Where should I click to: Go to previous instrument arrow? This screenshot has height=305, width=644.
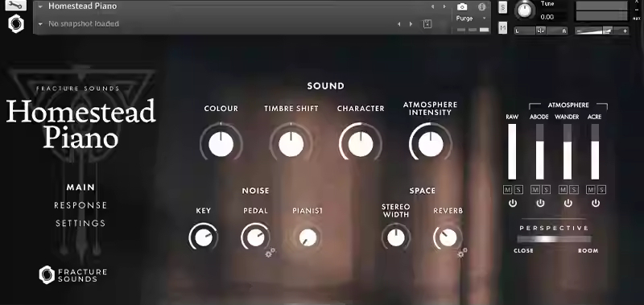(x=432, y=6)
